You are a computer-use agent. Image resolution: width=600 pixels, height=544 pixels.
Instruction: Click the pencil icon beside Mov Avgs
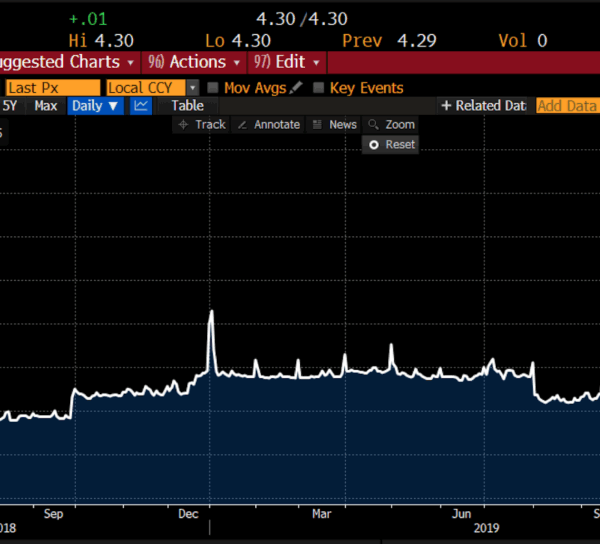point(296,88)
